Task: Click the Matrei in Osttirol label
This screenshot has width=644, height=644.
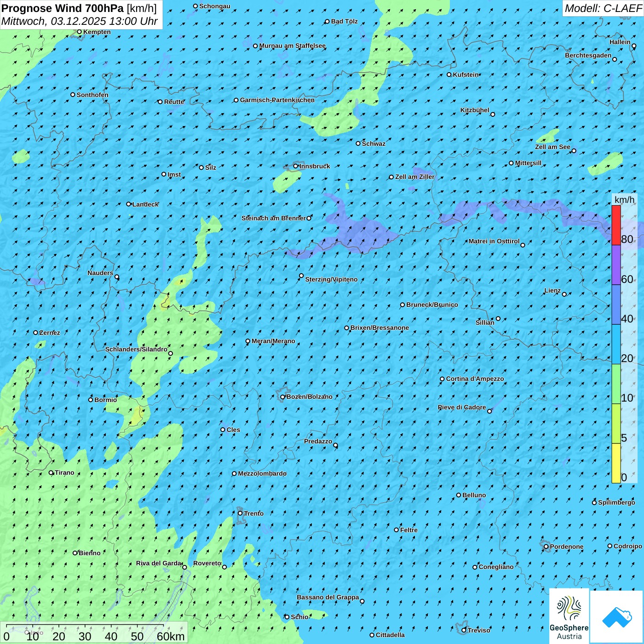Action: (494, 241)
